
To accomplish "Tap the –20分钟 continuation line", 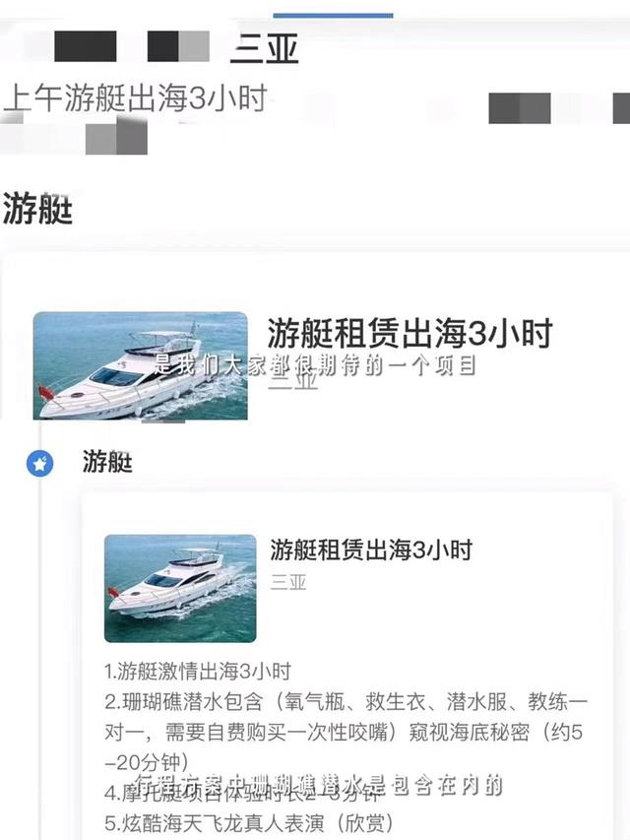I will (147, 761).
